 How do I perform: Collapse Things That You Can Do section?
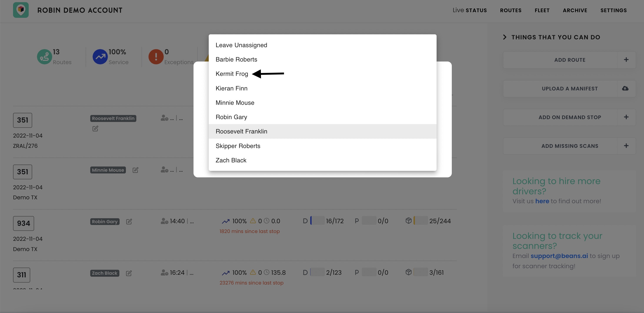tap(505, 37)
